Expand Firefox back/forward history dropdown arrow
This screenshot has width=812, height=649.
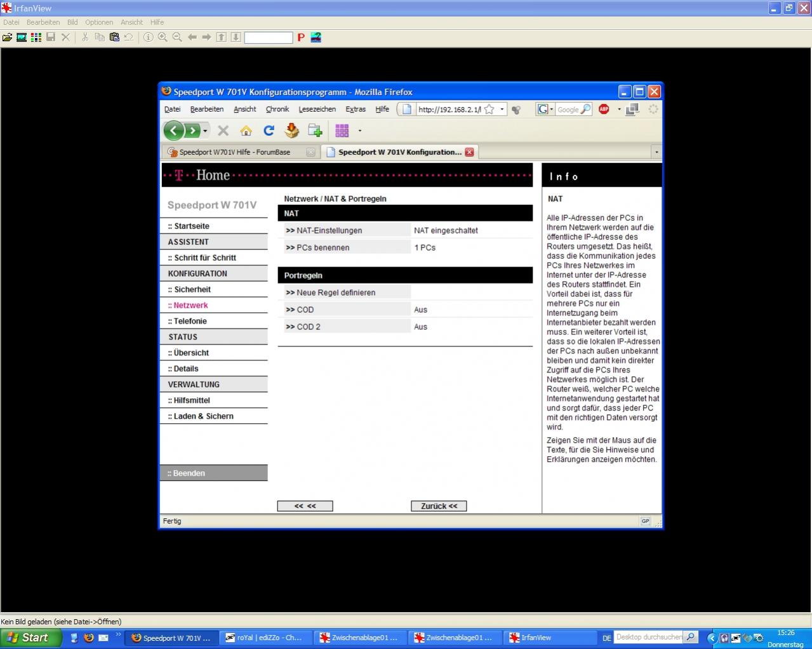pos(205,131)
